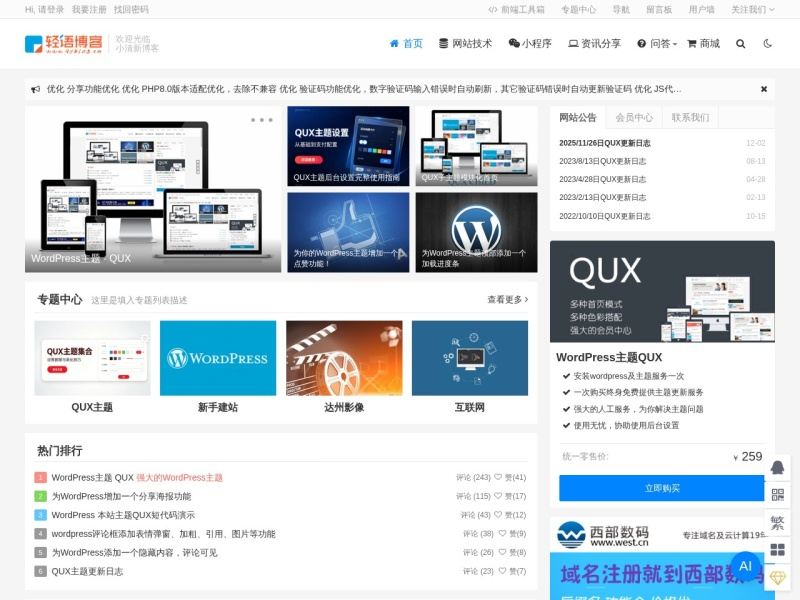Click the 轻语博客 site logo
This screenshot has height=600, width=800.
tap(64, 44)
